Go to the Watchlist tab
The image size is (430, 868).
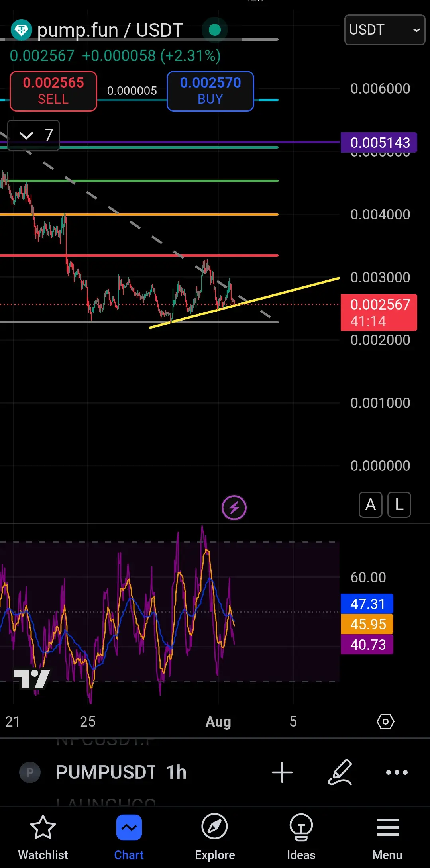(43, 837)
